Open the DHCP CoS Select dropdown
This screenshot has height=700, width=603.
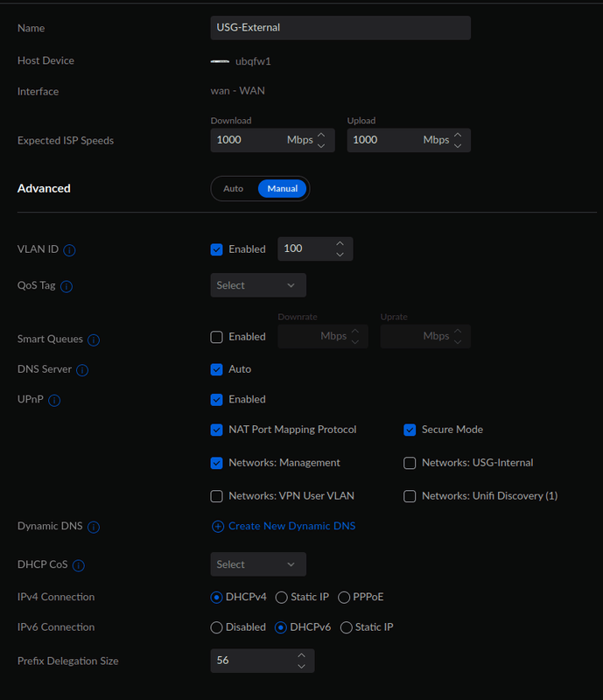tap(258, 564)
